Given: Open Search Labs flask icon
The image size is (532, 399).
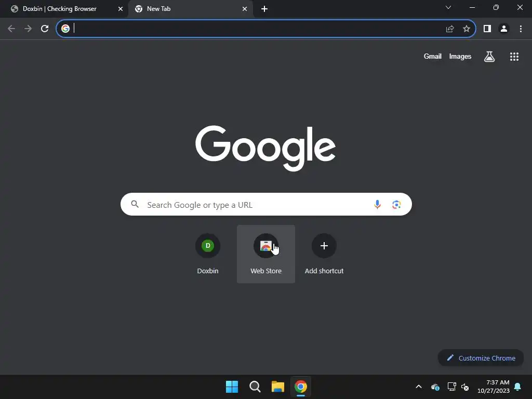Looking at the screenshot, I should (x=489, y=56).
